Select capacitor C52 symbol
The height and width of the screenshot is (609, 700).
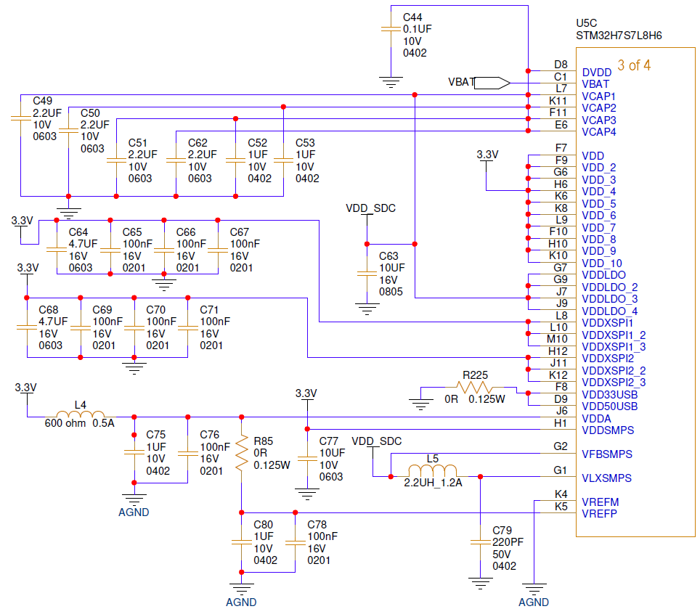pyautogui.click(x=236, y=160)
